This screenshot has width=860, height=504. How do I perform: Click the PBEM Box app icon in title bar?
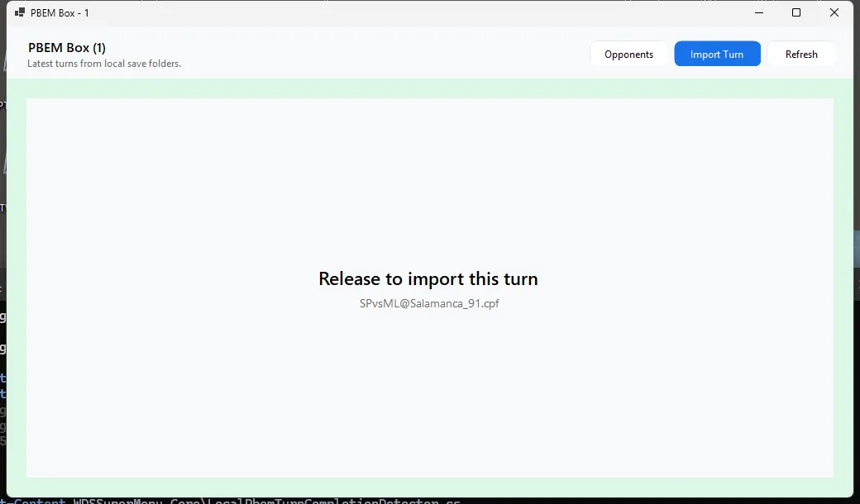[x=20, y=12]
